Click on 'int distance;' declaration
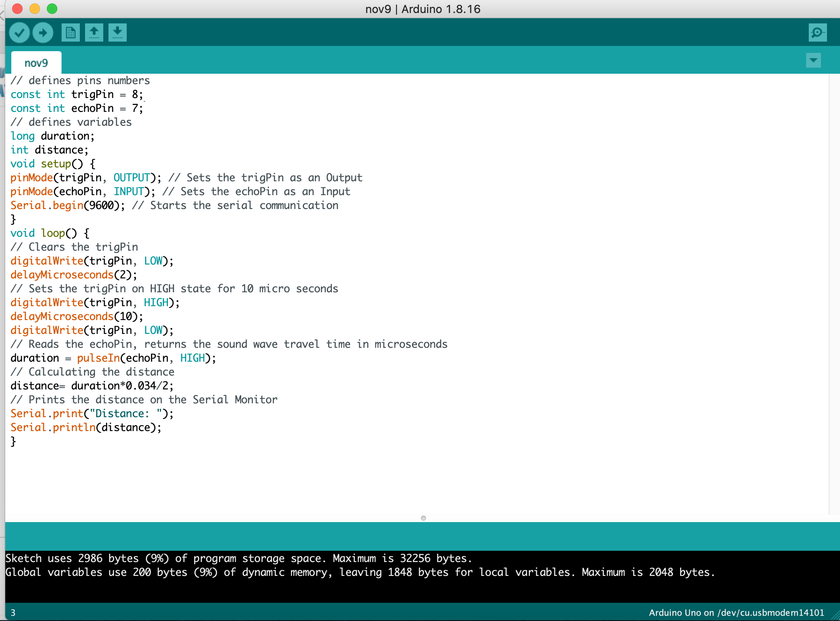 (x=49, y=150)
